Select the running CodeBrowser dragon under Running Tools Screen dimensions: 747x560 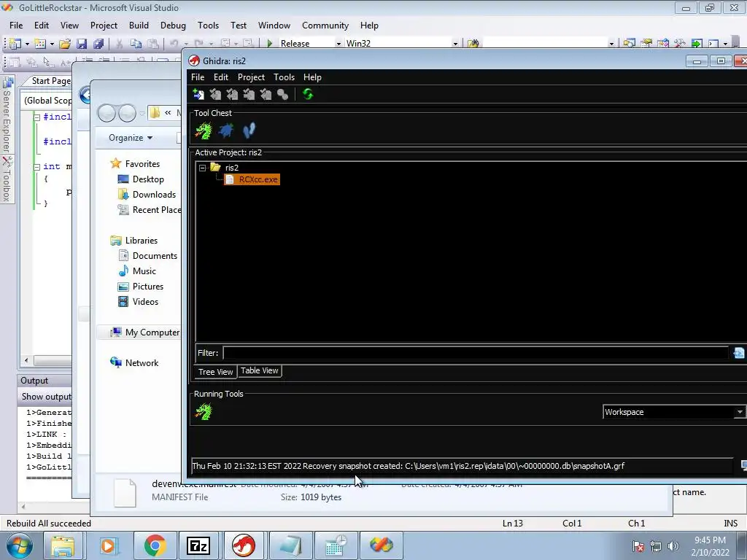[204, 411]
